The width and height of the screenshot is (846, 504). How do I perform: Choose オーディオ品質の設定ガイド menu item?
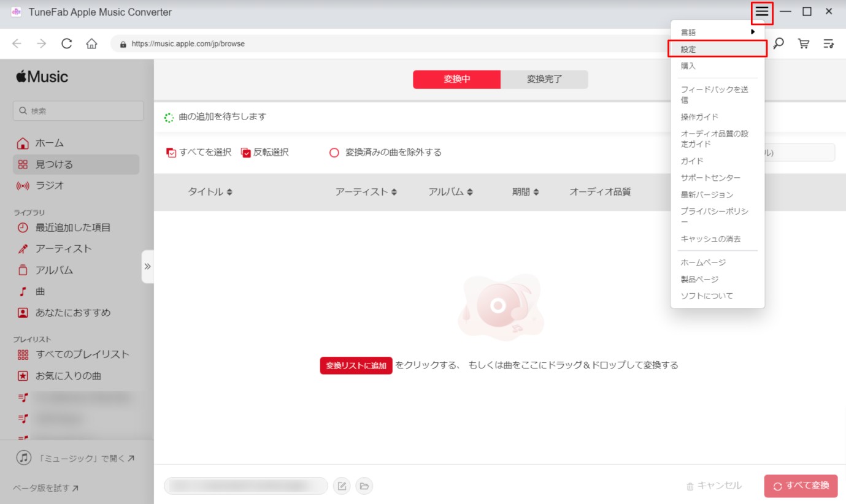pos(717,139)
